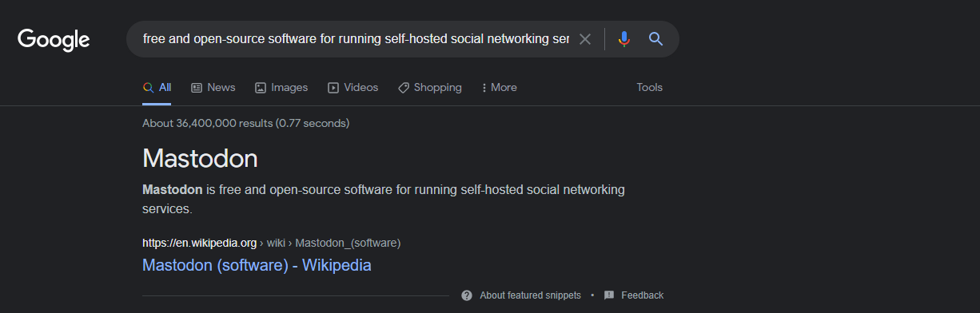Expand the More search options menu
980x313 pixels.
pos(500,88)
